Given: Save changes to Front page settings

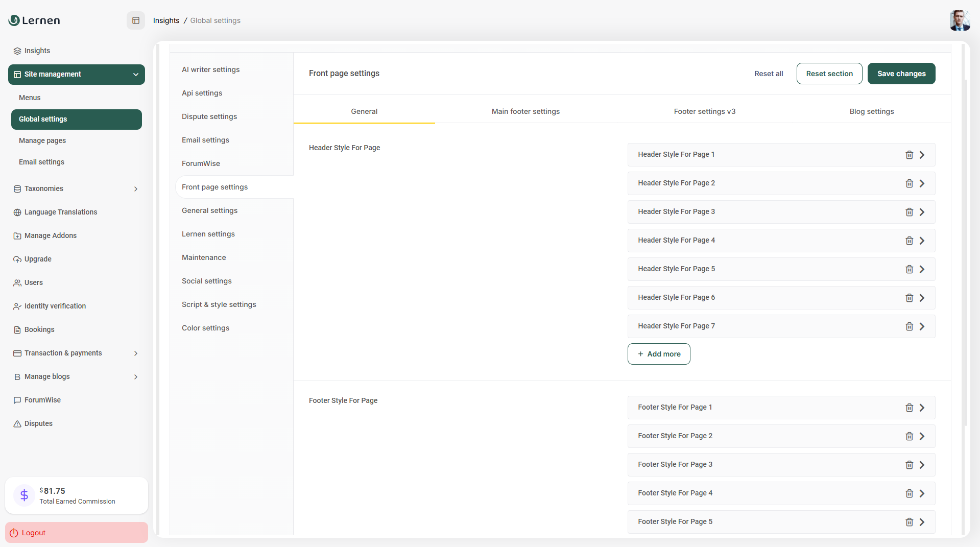Looking at the screenshot, I should pos(901,74).
